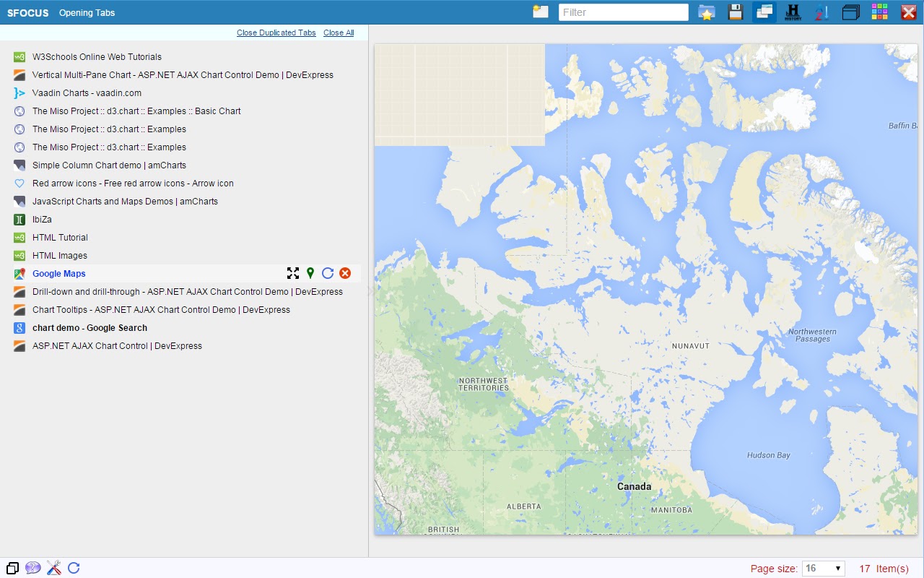The height and width of the screenshot is (578, 924).
Task: Reload the Google Maps tab
Action: 328,273
